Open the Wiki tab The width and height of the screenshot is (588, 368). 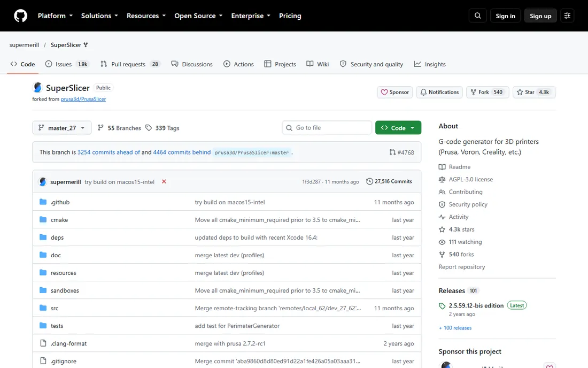click(318, 64)
